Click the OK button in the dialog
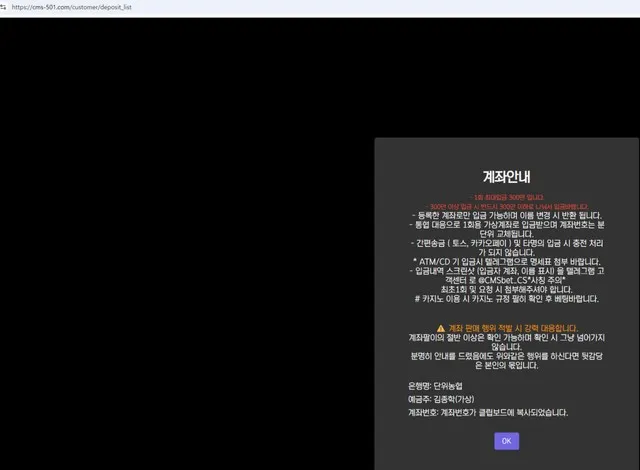640x470 pixels. tap(507, 441)
